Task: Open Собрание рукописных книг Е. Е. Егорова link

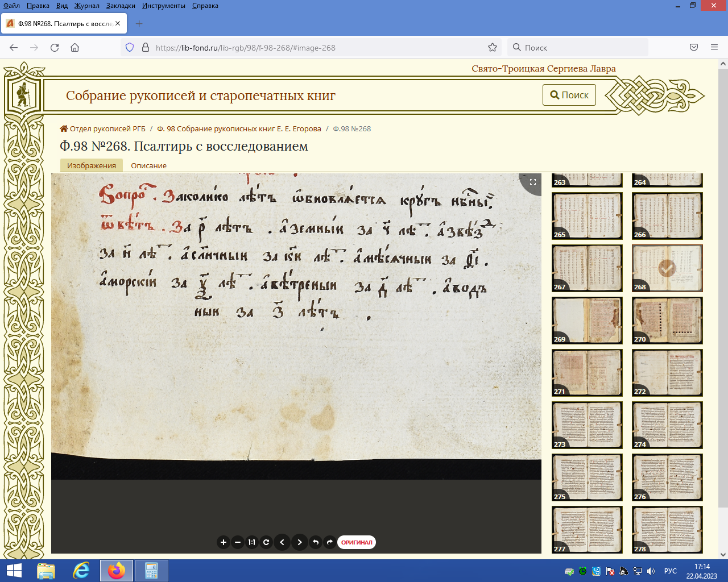Action: (239, 129)
